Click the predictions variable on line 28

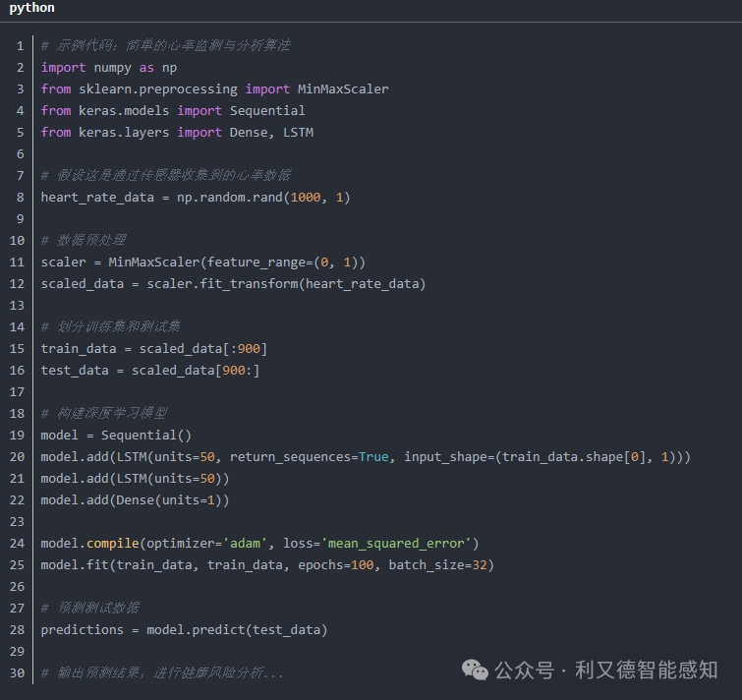click(83, 630)
